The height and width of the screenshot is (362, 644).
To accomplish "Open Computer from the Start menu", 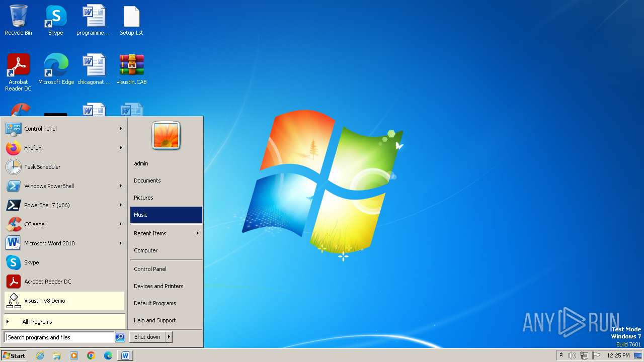I will click(x=166, y=250).
